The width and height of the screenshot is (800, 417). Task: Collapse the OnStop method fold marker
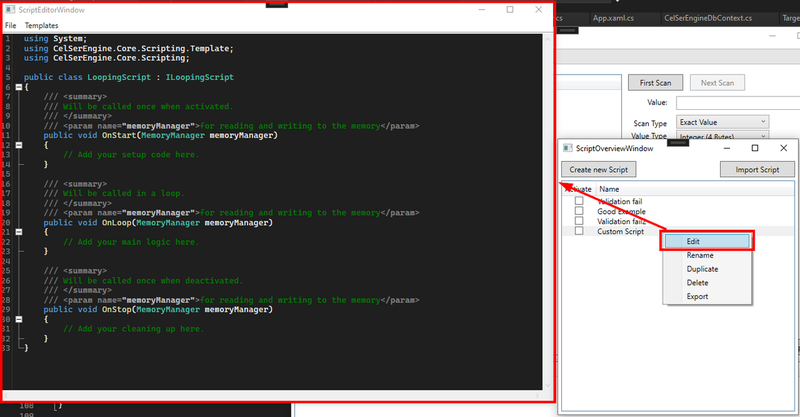click(19, 320)
